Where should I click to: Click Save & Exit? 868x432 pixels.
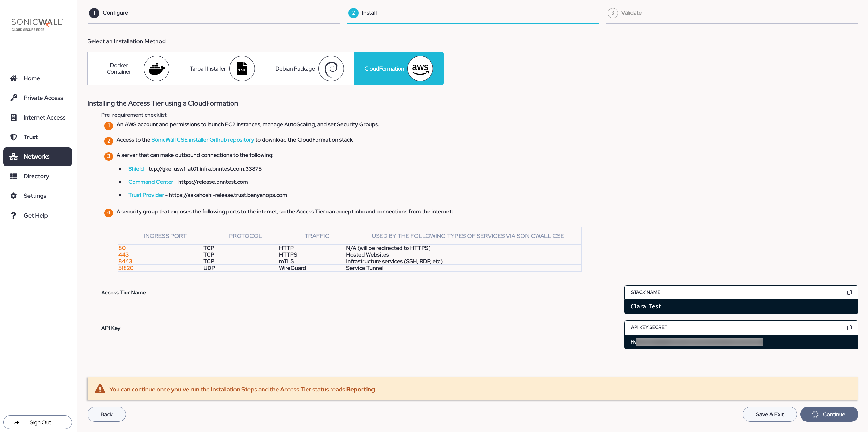(x=769, y=414)
